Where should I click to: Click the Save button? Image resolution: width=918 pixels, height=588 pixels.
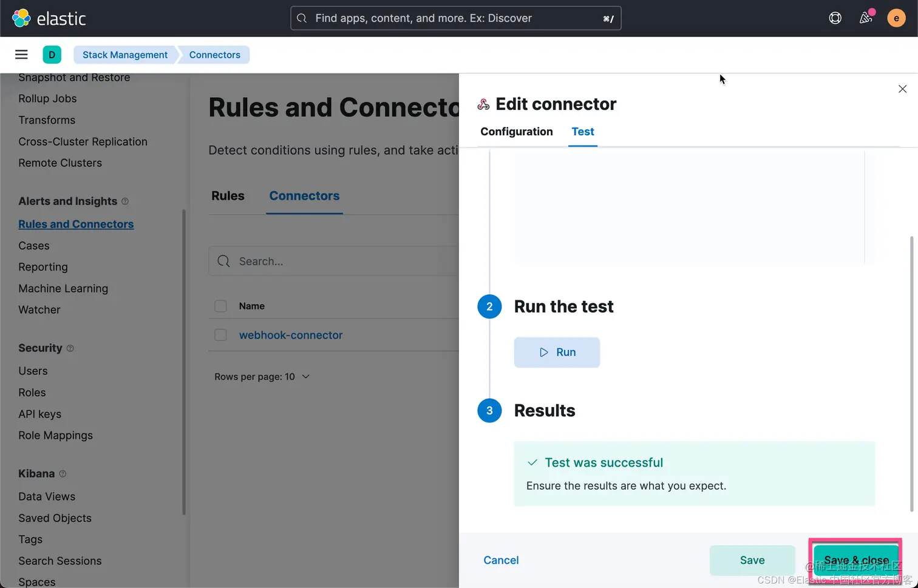click(x=752, y=561)
